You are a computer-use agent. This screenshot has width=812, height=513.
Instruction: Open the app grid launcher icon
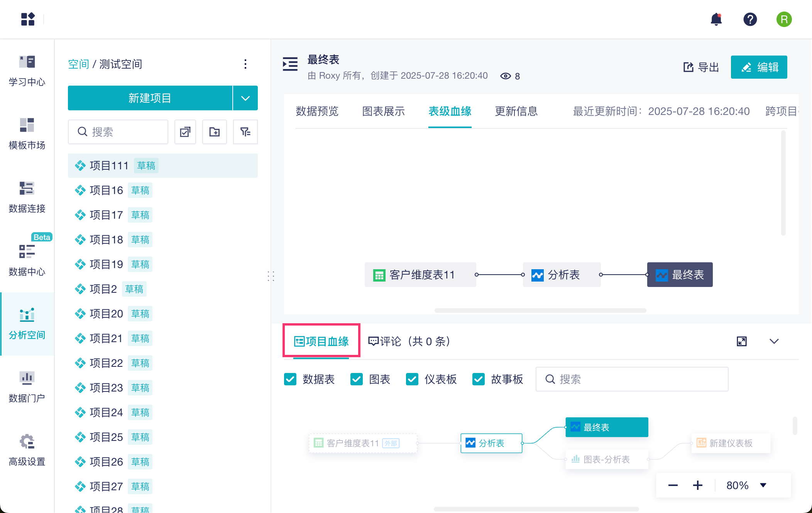click(x=28, y=19)
